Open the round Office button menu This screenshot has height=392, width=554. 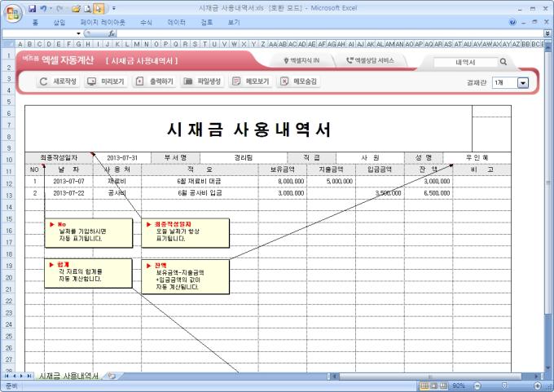13,14
